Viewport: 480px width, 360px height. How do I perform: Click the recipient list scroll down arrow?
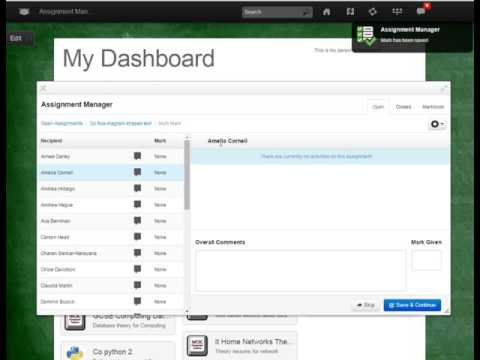coord(187,311)
